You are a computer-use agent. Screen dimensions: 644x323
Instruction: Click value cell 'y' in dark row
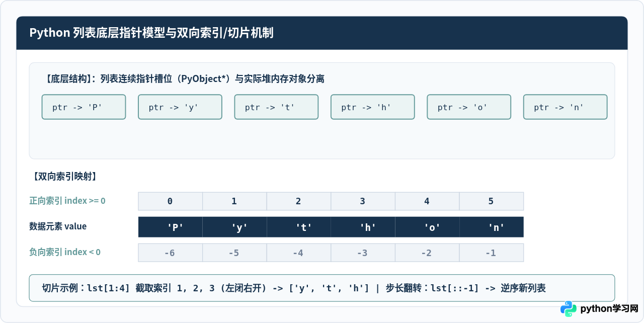(x=234, y=227)
